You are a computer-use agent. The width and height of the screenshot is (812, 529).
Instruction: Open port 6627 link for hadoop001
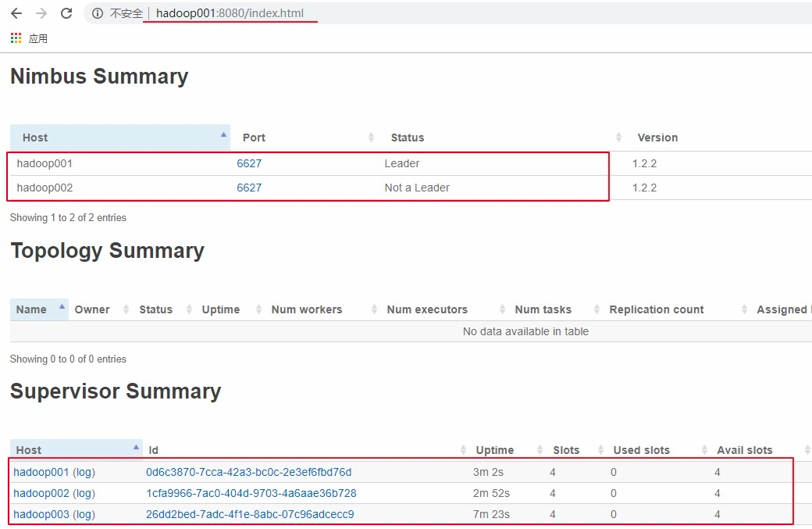[249, 163]
